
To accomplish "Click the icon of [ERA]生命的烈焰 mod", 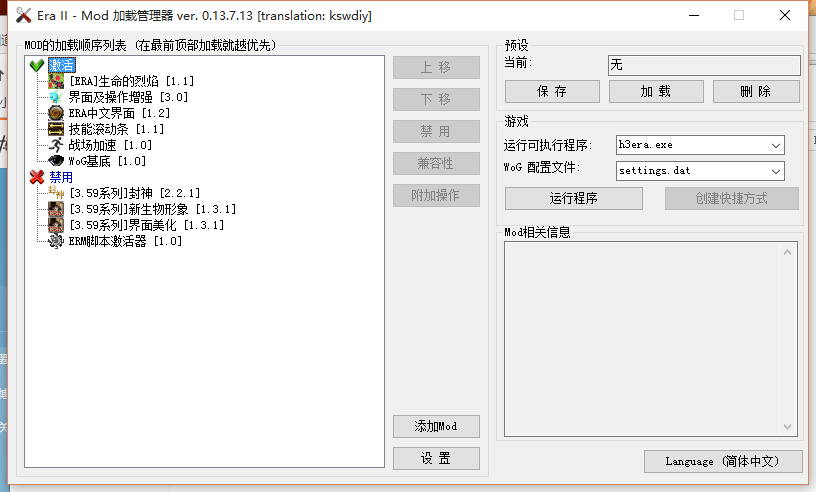I will coord(56,81).
